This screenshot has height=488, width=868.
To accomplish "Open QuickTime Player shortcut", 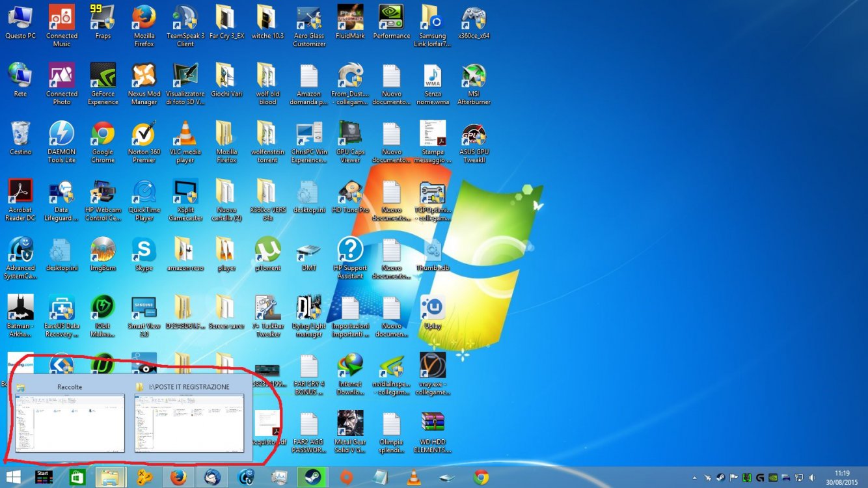I will (144, 200).
